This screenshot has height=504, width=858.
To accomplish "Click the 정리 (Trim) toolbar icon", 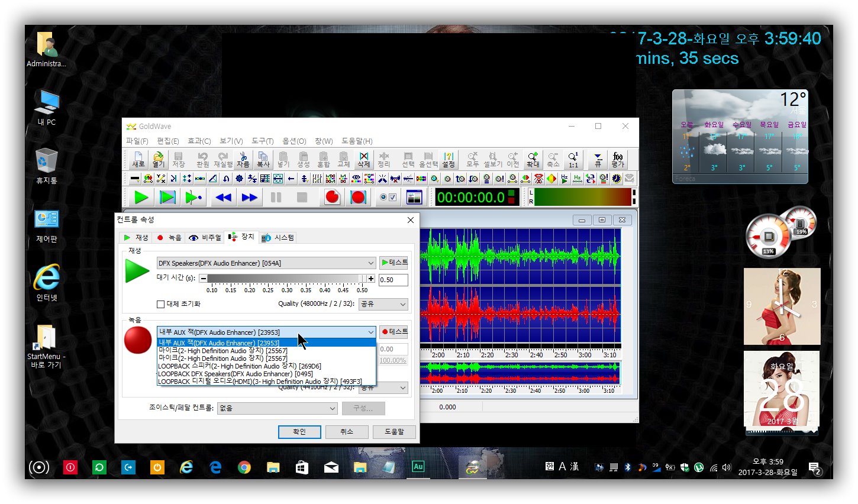I will [384, 159].
